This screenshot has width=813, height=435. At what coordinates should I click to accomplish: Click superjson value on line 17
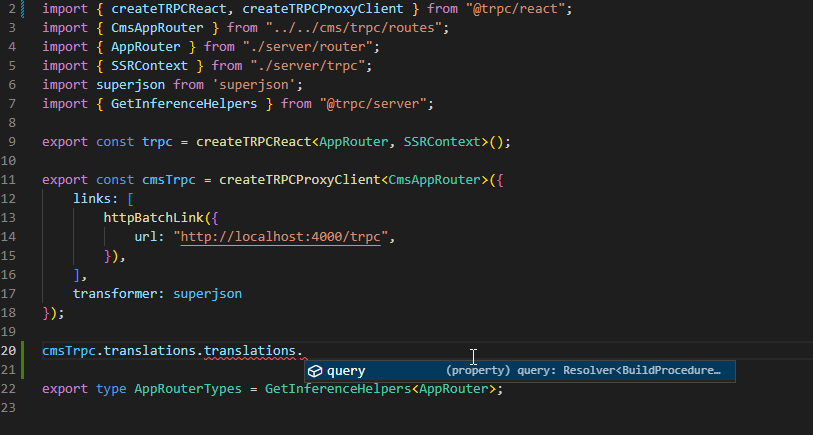tap(207, 293)
